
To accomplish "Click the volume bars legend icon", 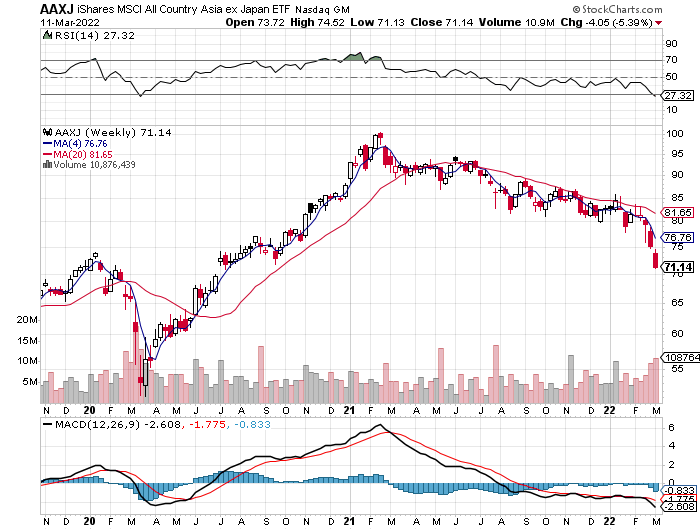I will point(47,164).
